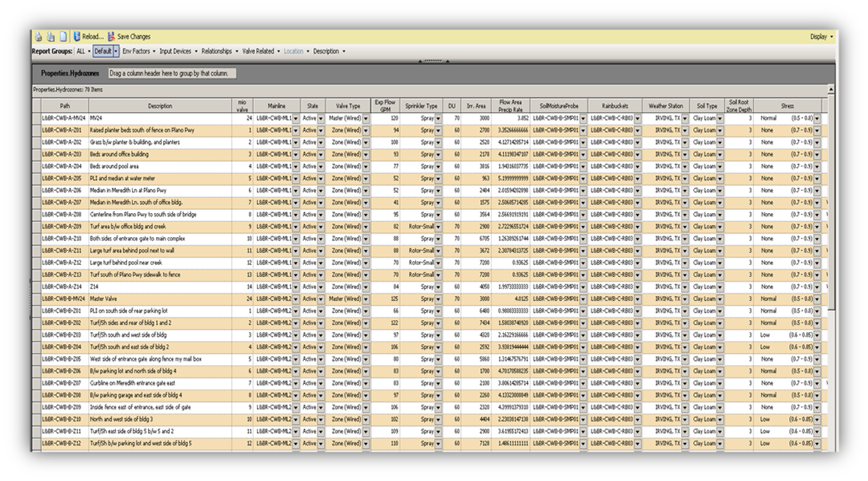Viewport: 868px width, 481px height.
Task: Sort by the Path column header
Action: point(65,105)
